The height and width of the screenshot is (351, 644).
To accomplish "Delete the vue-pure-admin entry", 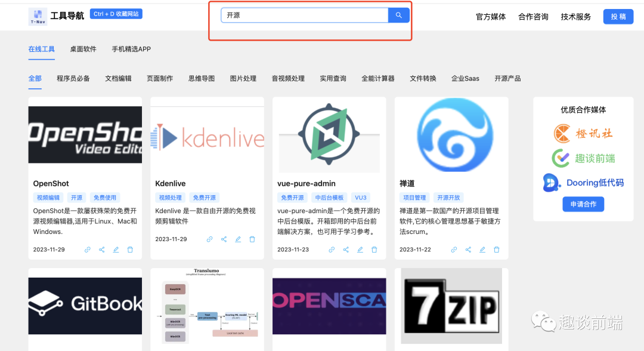I will pos(374,250).
